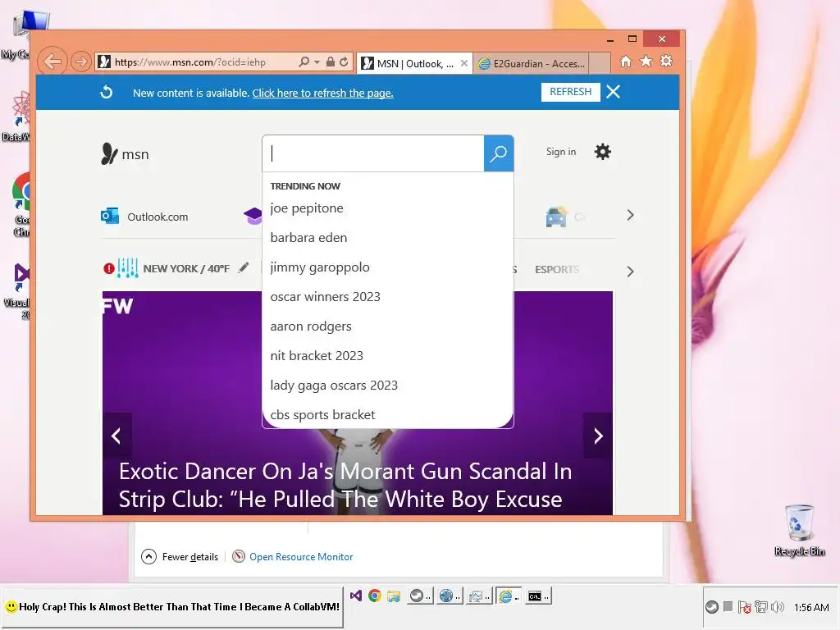Screen dimensions: 840x630
Task: Click the msn logo
Action: 125,153
